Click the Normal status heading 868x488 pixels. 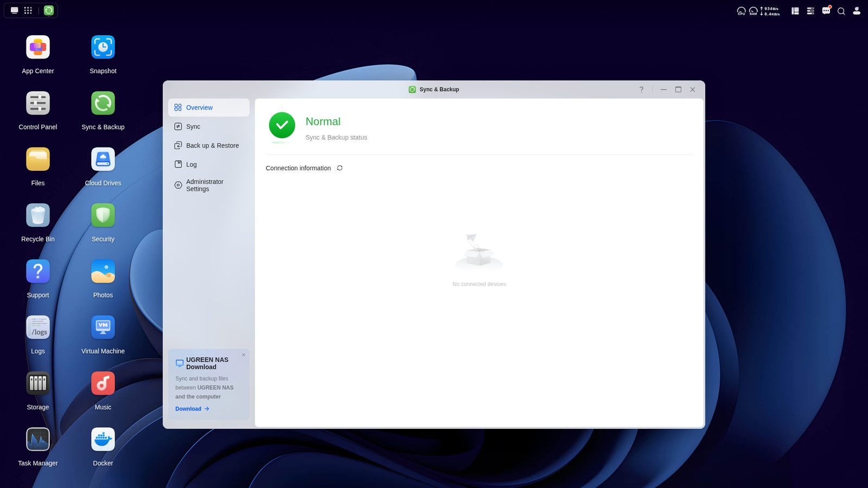click(323, 121)
